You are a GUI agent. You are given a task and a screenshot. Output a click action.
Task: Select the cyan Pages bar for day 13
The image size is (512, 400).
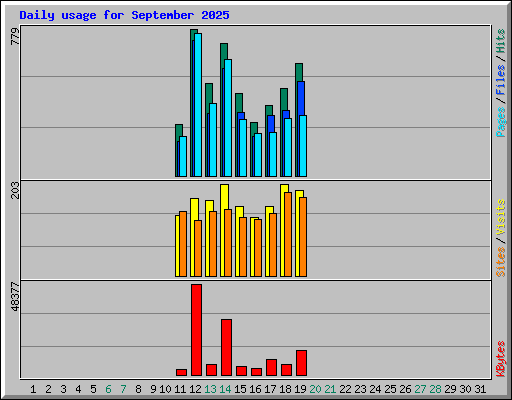click(x=213, y=140)
